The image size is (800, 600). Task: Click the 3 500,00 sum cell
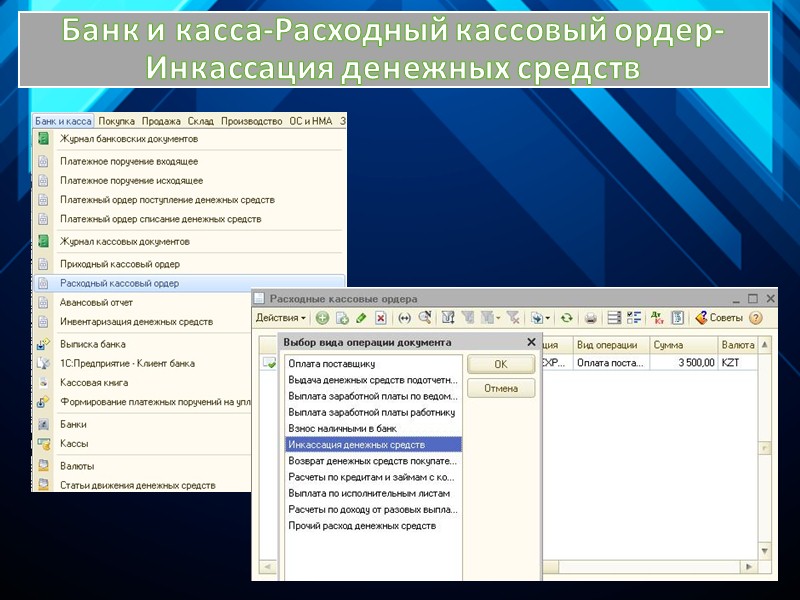pyautogui.click(x=684, y=363)
